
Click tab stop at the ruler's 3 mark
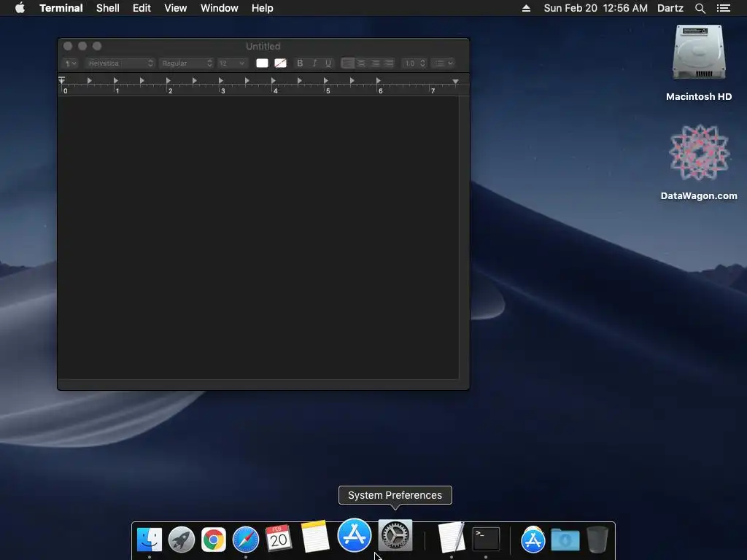(220, 80)
